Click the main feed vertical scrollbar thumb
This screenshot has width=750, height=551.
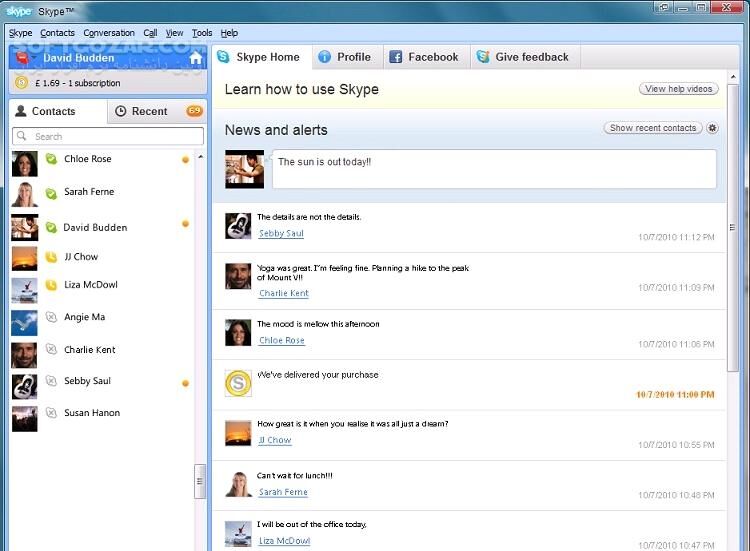(x=732, y=228)
